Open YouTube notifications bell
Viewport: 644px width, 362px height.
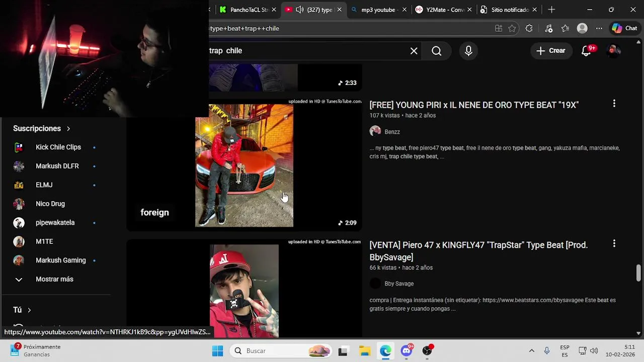pyautogui.click(x=586, y=51)
